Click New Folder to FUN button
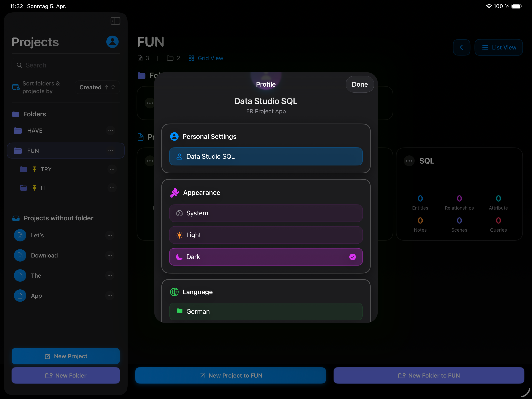The image size is (532, 399). [x=429, y=375]
